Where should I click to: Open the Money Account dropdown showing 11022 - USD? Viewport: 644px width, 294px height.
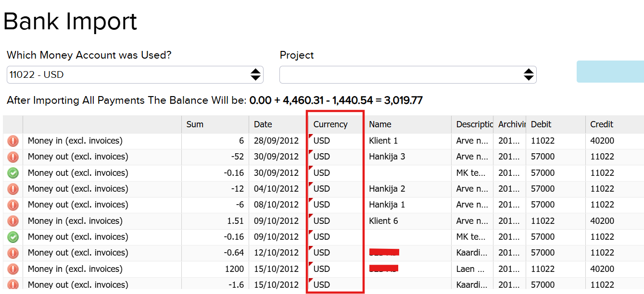[x=135, y=74]
